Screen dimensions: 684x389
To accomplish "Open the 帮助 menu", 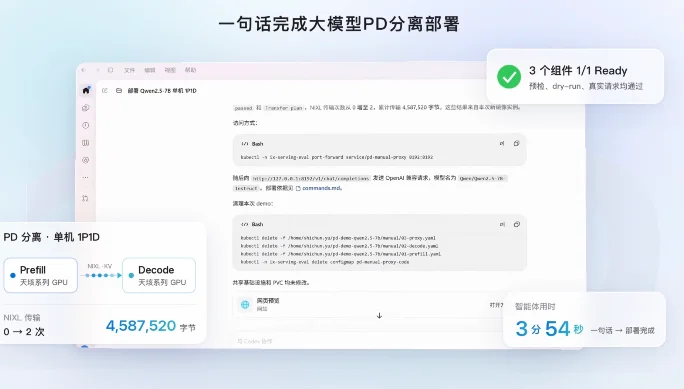I will (190, 70).
